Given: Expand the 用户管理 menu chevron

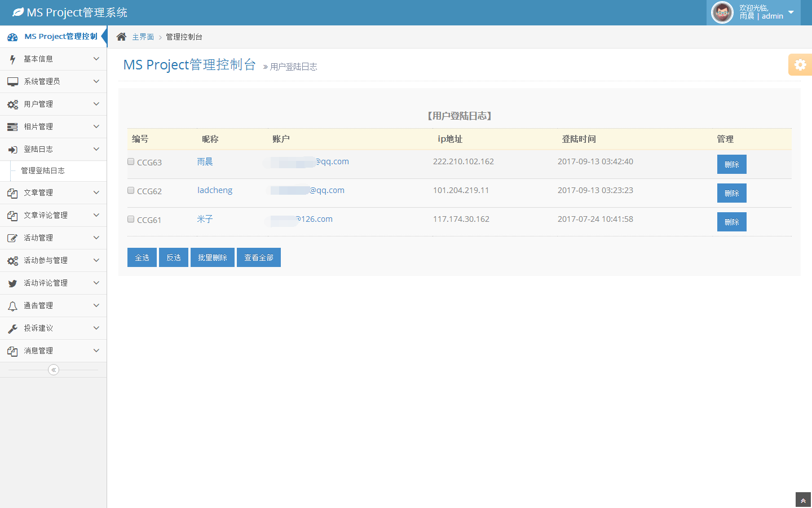Looking at the screenshot, I should pyautogui.click(x=96, y=104).
